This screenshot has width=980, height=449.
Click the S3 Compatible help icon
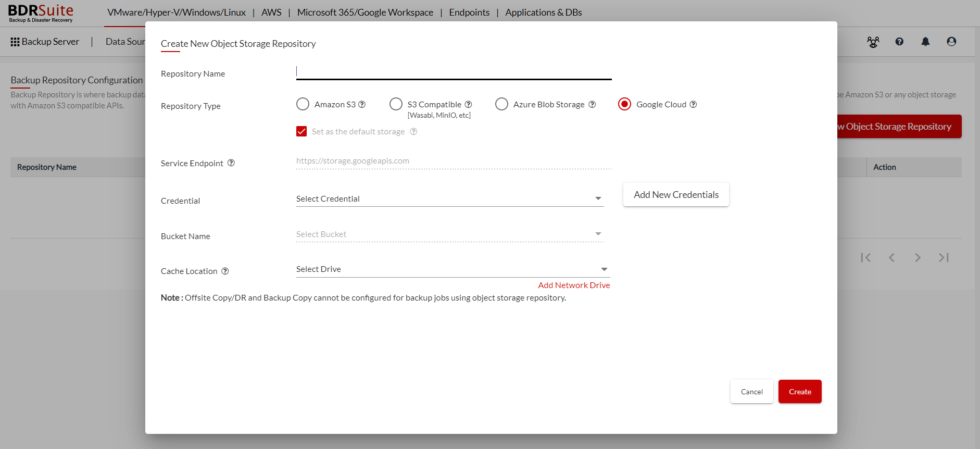(468, 104)
